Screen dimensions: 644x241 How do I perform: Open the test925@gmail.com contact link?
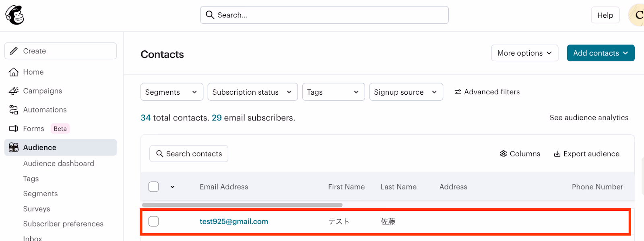[x=234, y=221]
